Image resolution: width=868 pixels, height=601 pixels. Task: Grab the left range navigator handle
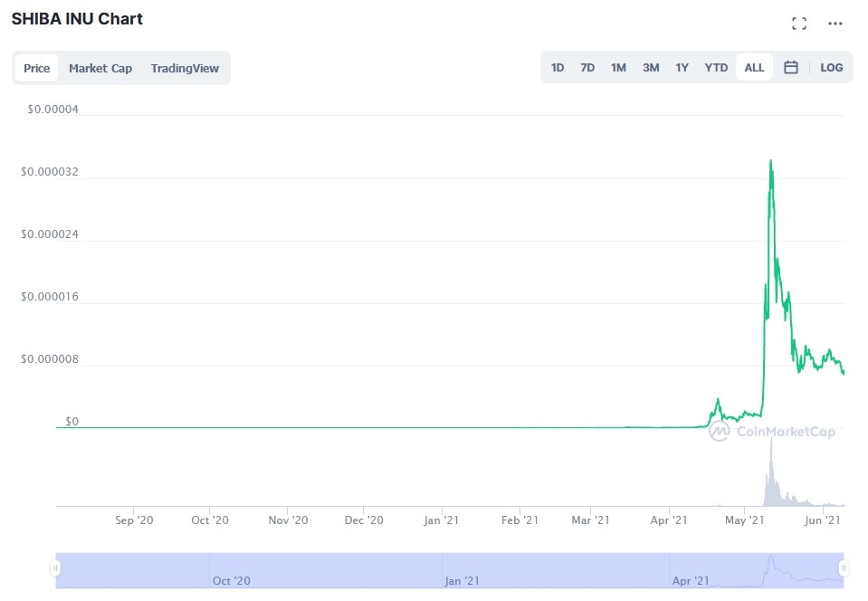point(55,568)
